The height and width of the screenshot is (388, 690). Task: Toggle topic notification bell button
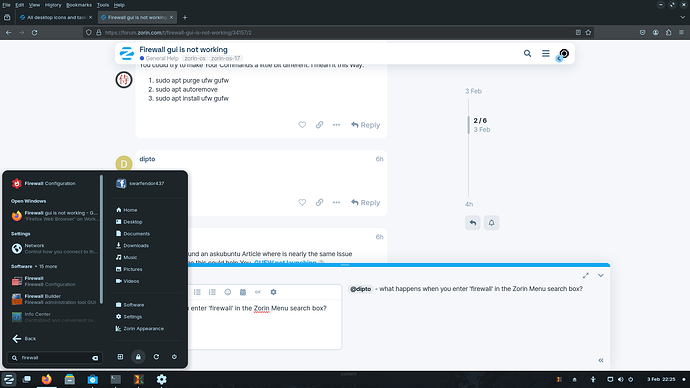coord(492,223)
